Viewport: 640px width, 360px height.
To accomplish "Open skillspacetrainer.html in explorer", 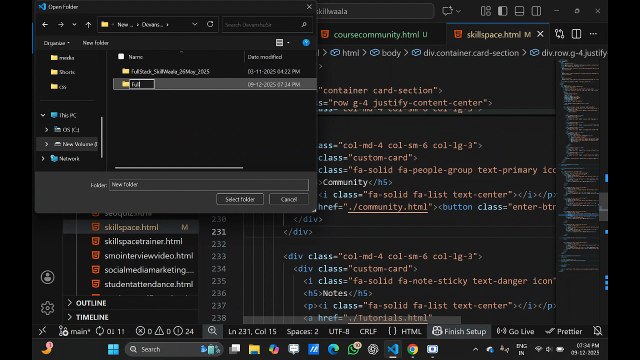I will point(143,241).
